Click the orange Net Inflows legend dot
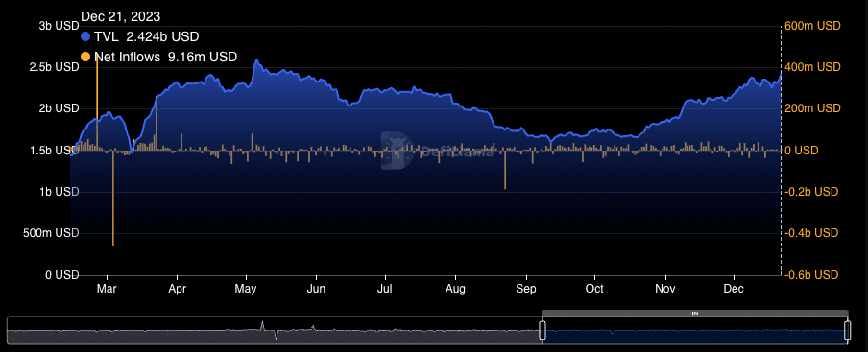The image size is (868, 352). click(x=85, y=57)
